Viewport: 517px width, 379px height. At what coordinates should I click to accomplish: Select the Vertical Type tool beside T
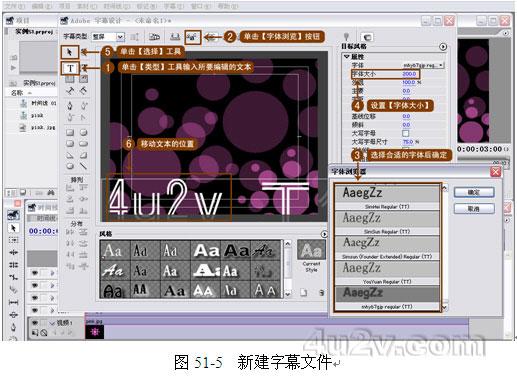point(84,68)
